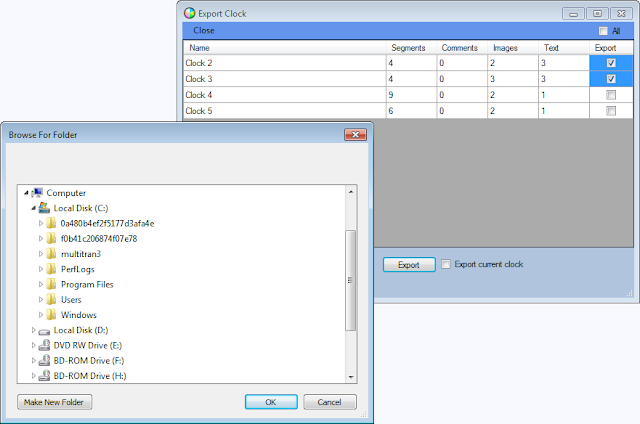Click the Local Disk (D:) drive icon
Image resolution: width=640 pixels, height=424 pixels.
[44, 331]
